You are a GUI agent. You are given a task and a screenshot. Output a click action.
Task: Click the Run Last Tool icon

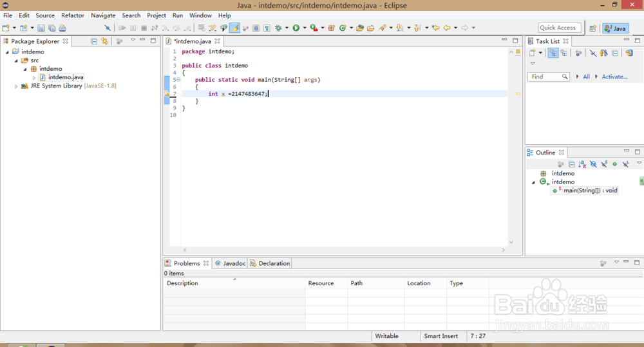pos(314,28)
